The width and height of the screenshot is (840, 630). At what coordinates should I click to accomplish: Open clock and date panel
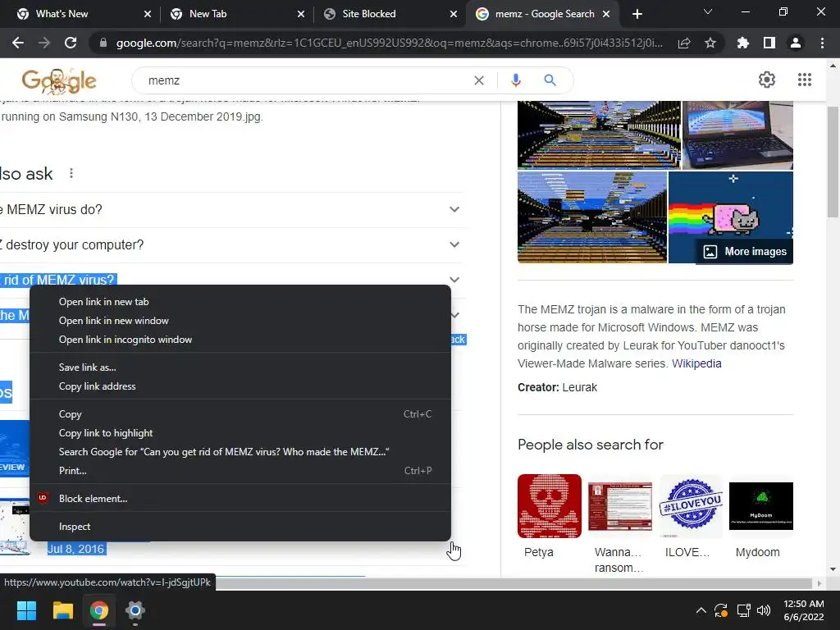(804, 610)
